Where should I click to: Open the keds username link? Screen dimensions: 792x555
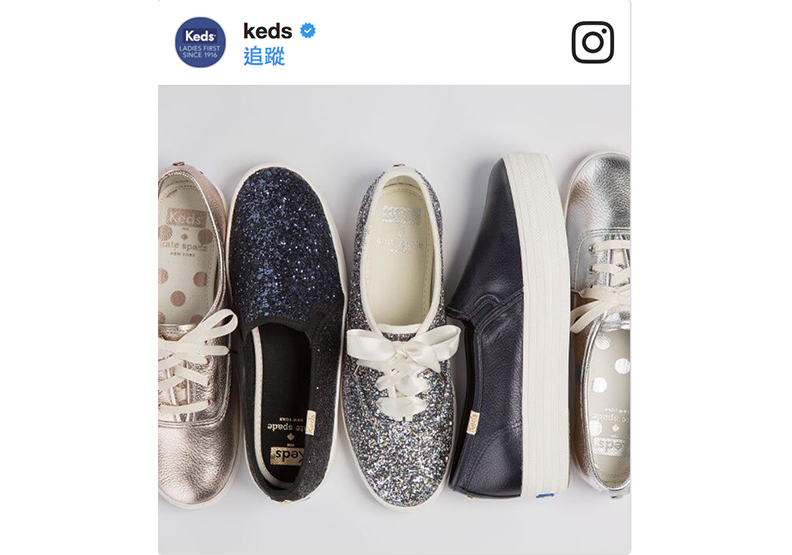268,31
